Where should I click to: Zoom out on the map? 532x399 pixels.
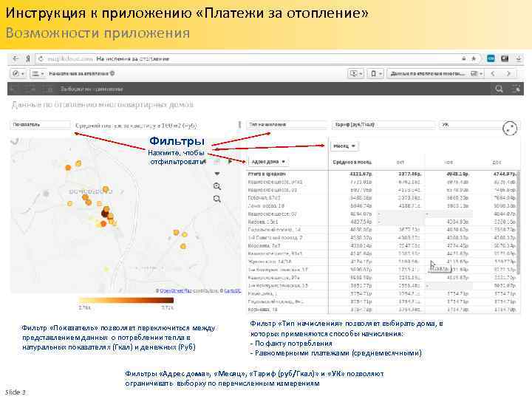click(216, 199)
